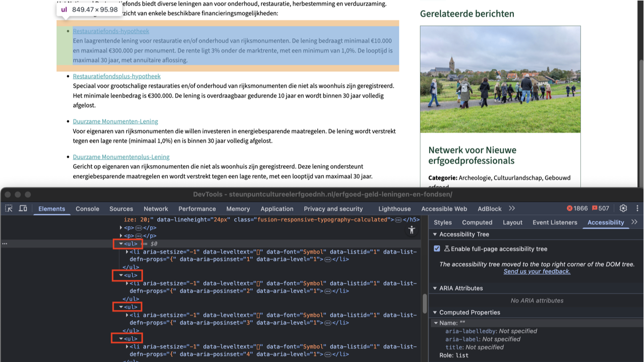
Task: Expand the li with posinset 2
Action: 127,283
